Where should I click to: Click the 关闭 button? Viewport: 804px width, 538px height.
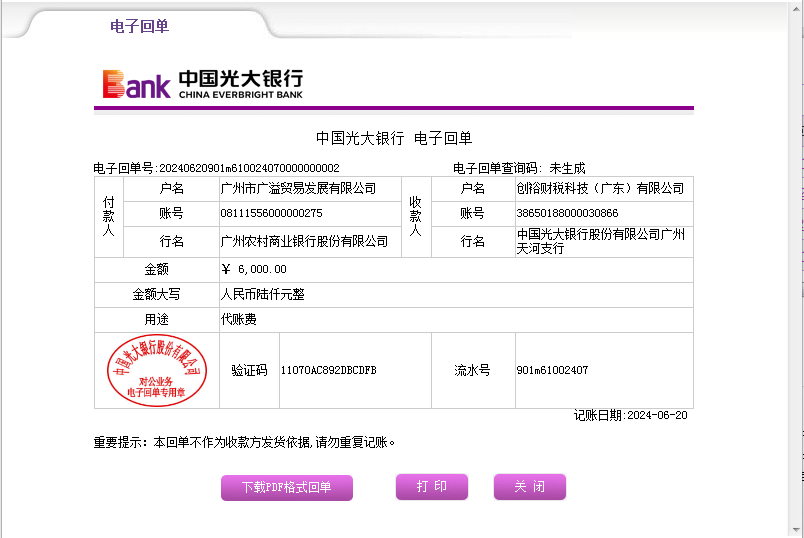(x=530, y=486)
